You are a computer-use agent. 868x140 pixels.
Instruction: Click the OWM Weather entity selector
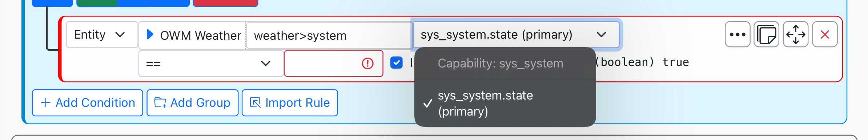[193, 35]
